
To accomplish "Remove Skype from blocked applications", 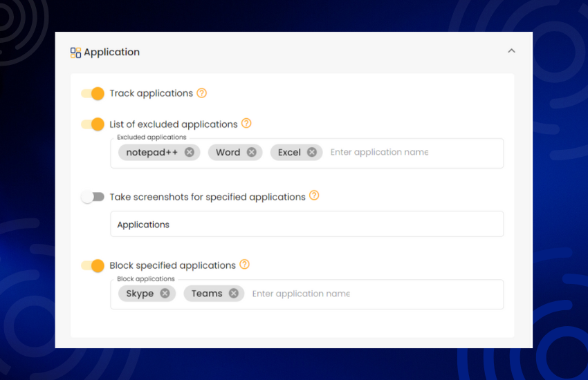I will point(165,293).
